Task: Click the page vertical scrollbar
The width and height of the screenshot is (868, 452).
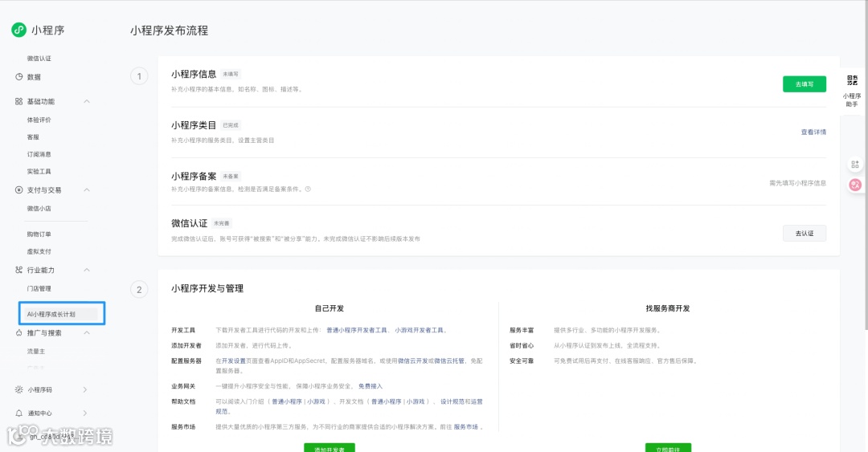Action: [x=866, y=166]
